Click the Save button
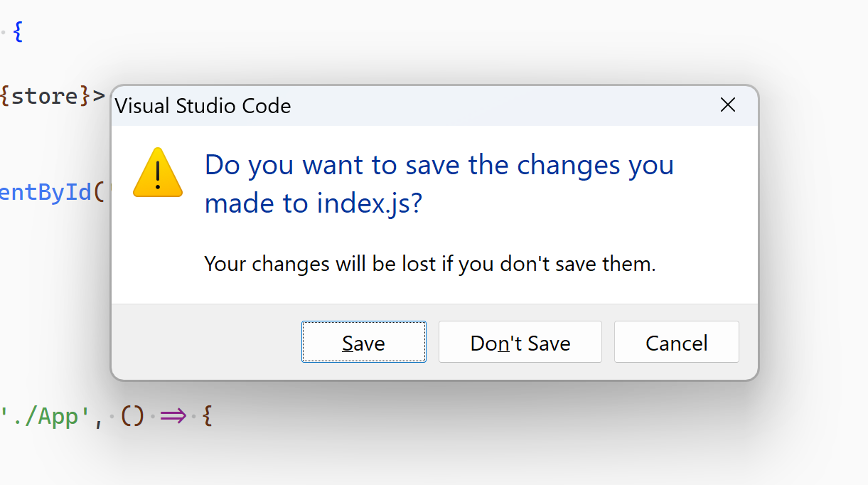Viewport: 868px width, 485px height. [363, 342]
